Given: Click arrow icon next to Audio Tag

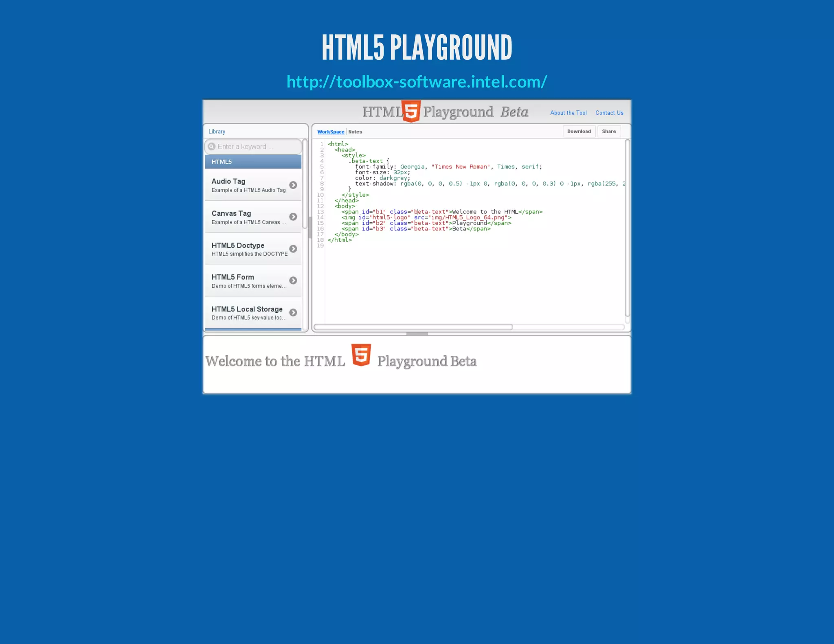Looking at the screenshot, I should [x=293, y=185].
